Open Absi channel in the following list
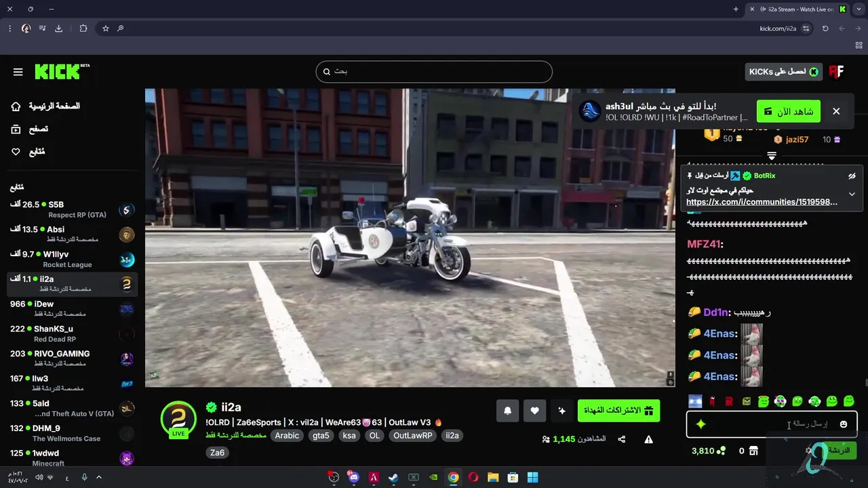This screenshot has width=868, height=488. [72, 235]
